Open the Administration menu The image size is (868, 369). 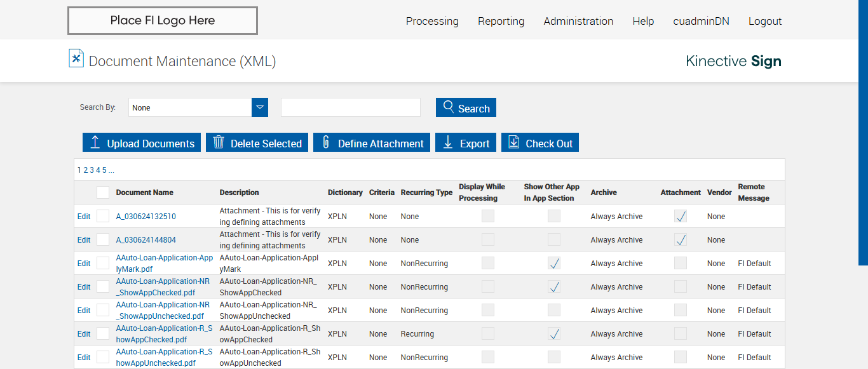point(578,21)
